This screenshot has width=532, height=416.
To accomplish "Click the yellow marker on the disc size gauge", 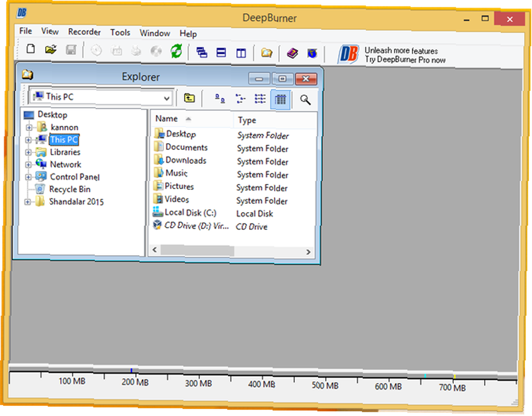I will 455,377.
